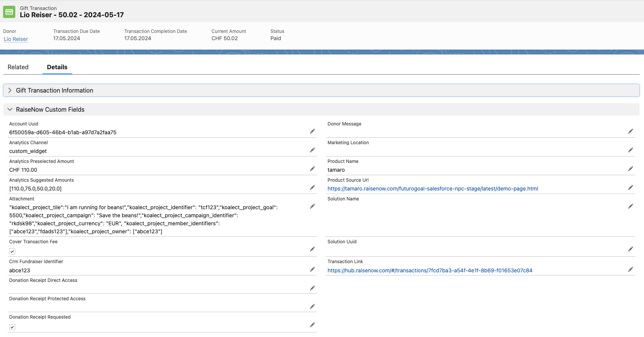Viewport: 644px width, 337px height.
Task: Open the hub.raisenow.com Transaction Link
Action: coord(430,270)
